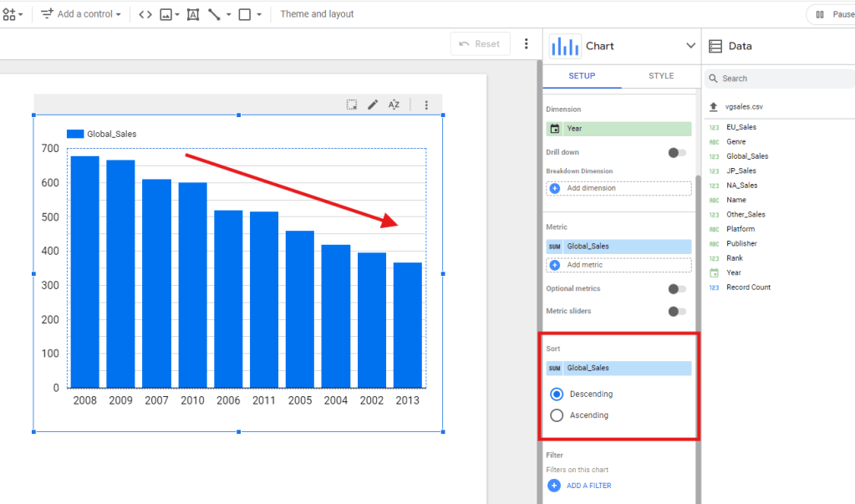The width and height of the screenshot is (855, 504).
Task: Click the calendar icon on Year dimension
Action: (x=555, y=129)
